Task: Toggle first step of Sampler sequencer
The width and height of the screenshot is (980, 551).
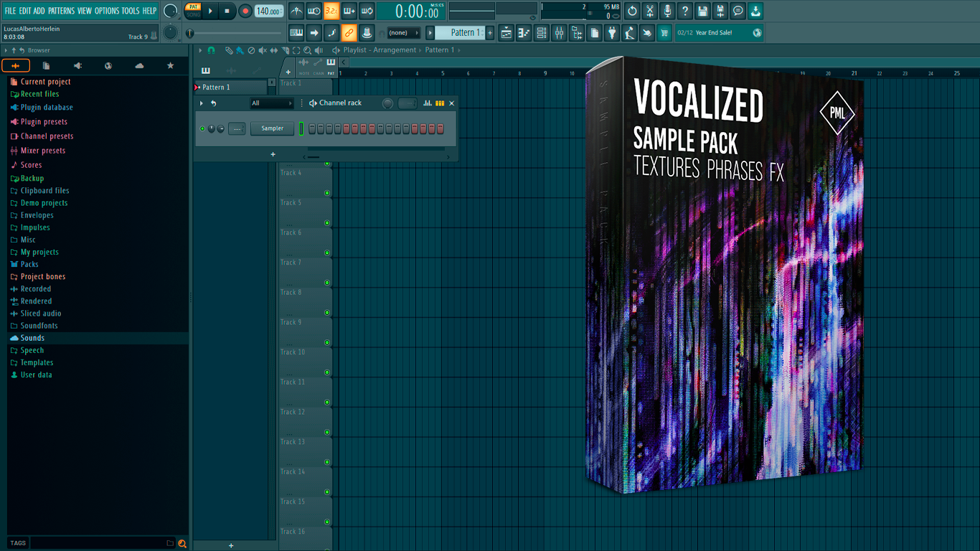Action: (312, 128)
